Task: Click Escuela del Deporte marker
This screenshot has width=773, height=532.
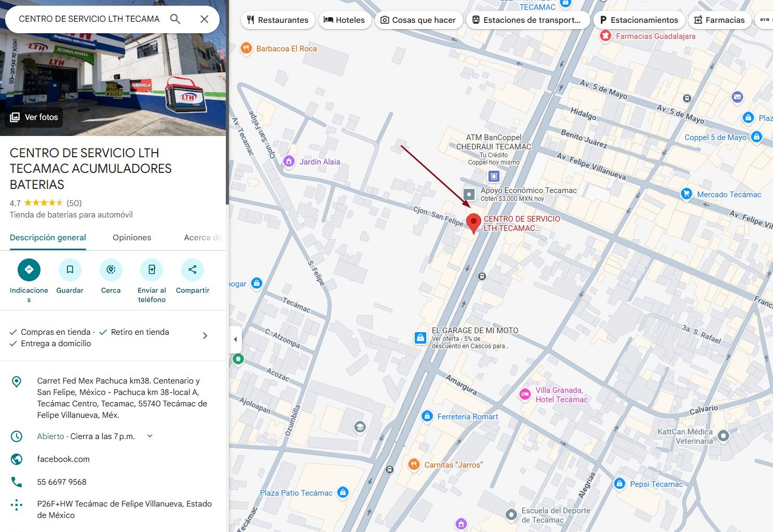Action: 511,515
